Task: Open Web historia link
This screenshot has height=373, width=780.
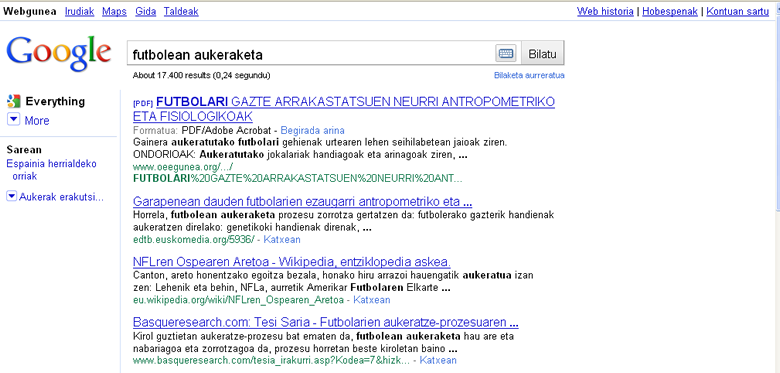Action: [605, 11]
